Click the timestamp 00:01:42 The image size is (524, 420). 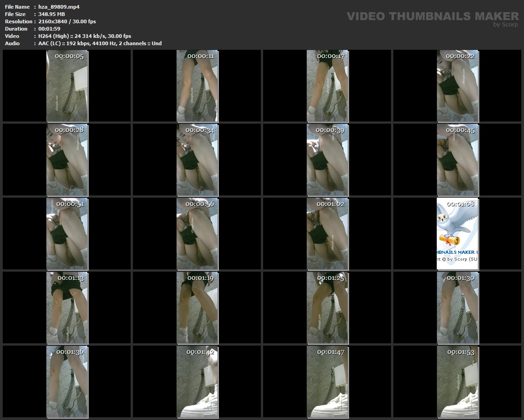pos(200,352)
